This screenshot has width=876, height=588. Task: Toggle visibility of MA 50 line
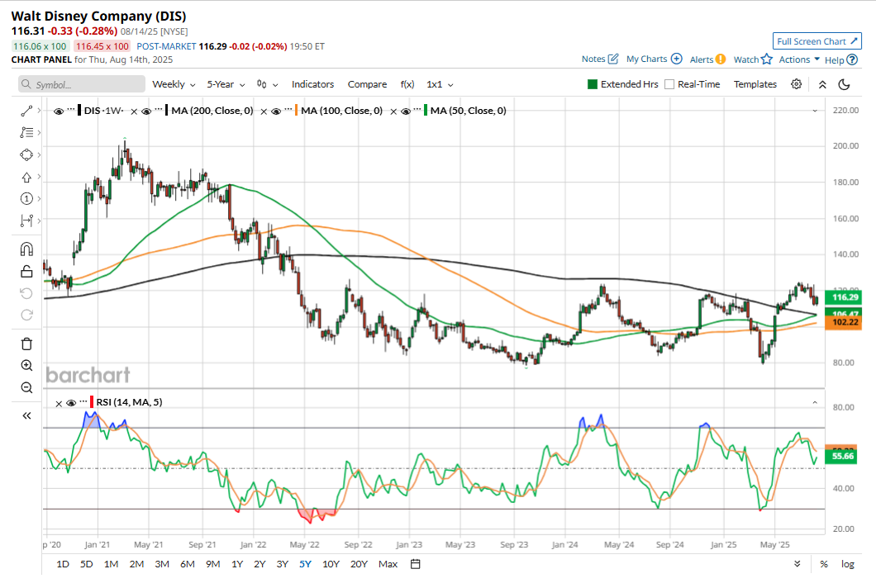point(406,111)
